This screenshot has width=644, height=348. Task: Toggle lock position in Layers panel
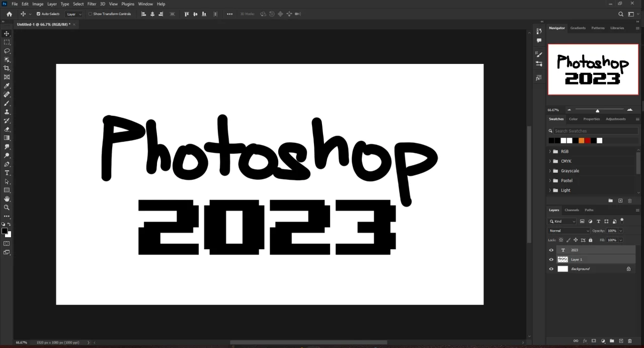click(576, 240)
